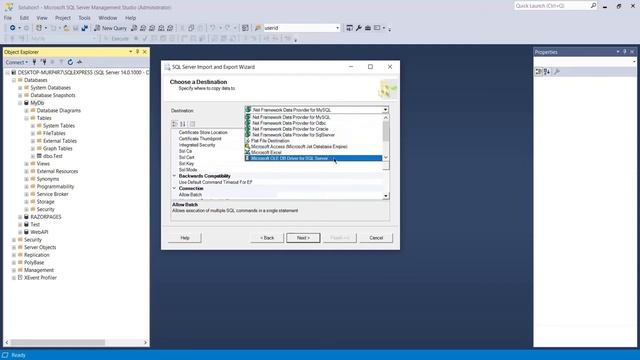Image resolution: width=640 pixels, height=360 pixels.
Task: Go back with the < Back button
Action: click(x=267, y=238)
